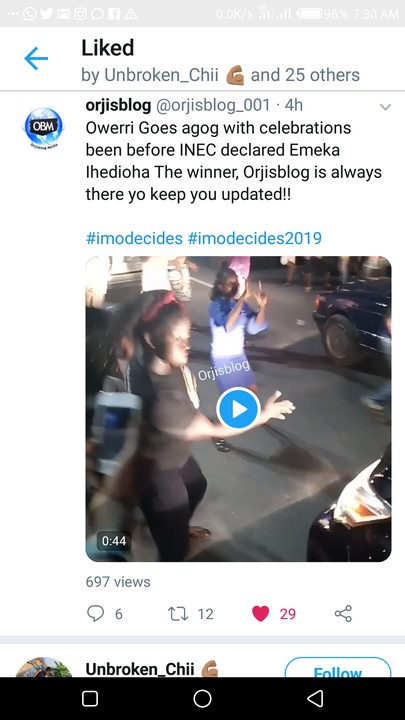View the orjisblog OBM profile picture
The height and width of the screenshot is (720, 405).
pos(43,127)
